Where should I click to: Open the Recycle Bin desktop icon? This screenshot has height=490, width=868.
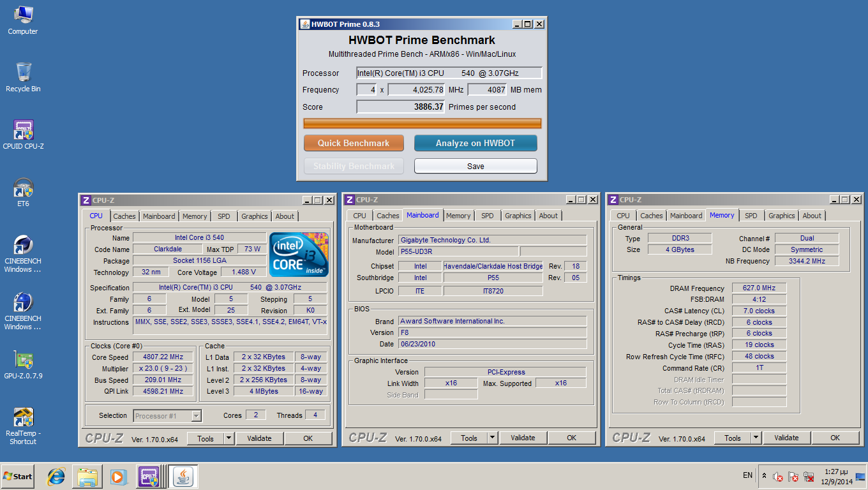coord(23,77)
